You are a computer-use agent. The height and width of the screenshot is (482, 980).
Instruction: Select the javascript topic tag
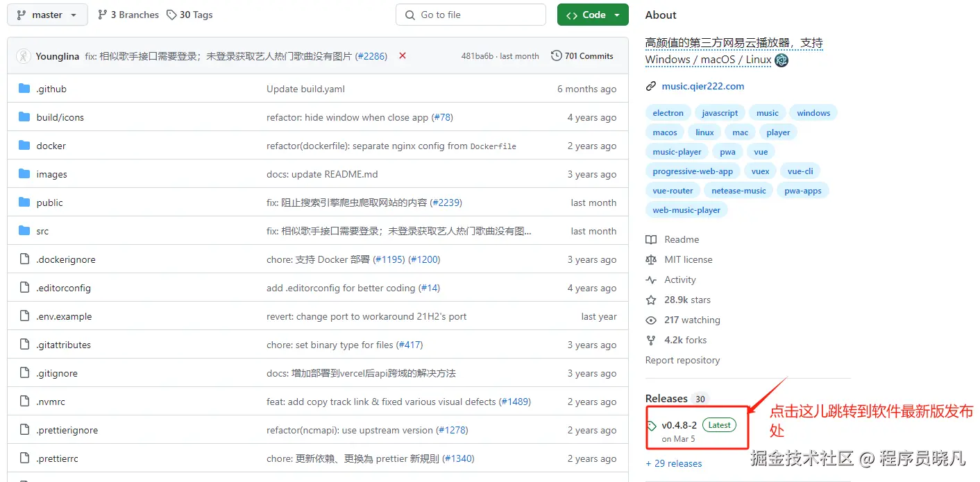pos(720,113)
